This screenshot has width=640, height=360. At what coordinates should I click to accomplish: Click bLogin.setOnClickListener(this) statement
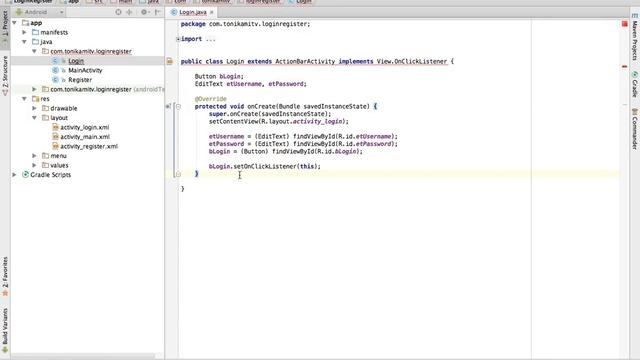264,166
